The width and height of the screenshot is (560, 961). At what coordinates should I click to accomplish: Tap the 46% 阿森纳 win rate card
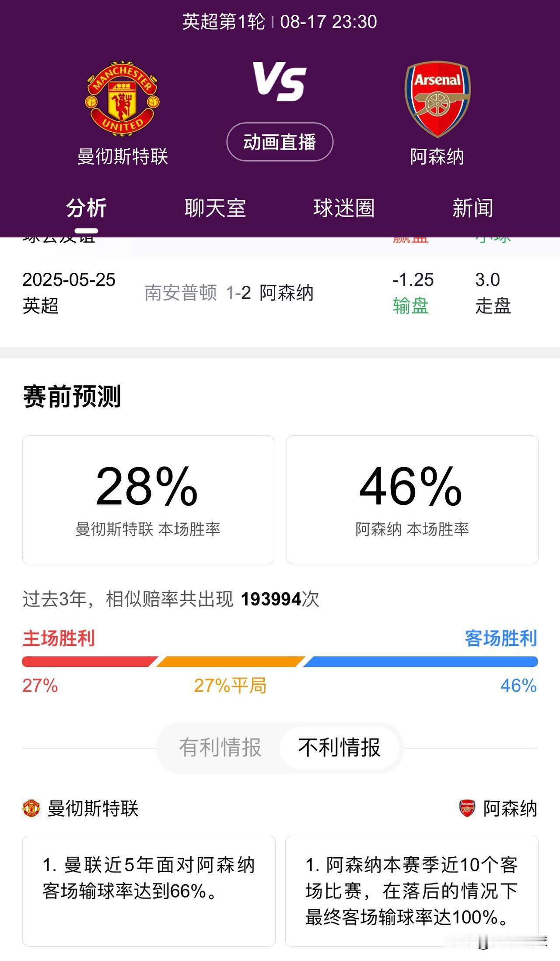pos(412,500)
